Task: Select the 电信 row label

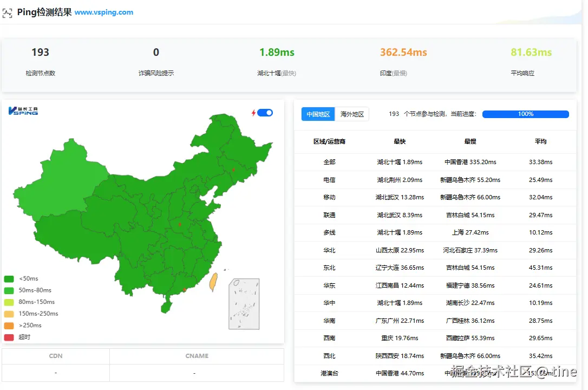Action: click(329, 180)
